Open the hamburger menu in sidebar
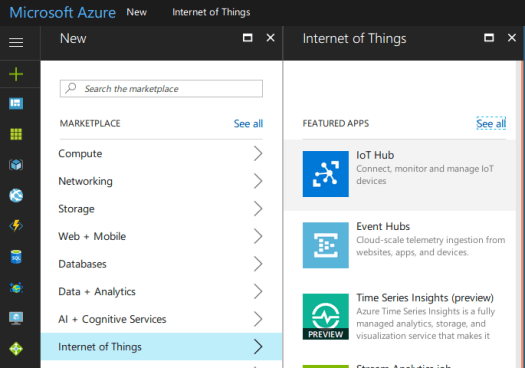Viewport: 525px width, 368px height. 16,43
